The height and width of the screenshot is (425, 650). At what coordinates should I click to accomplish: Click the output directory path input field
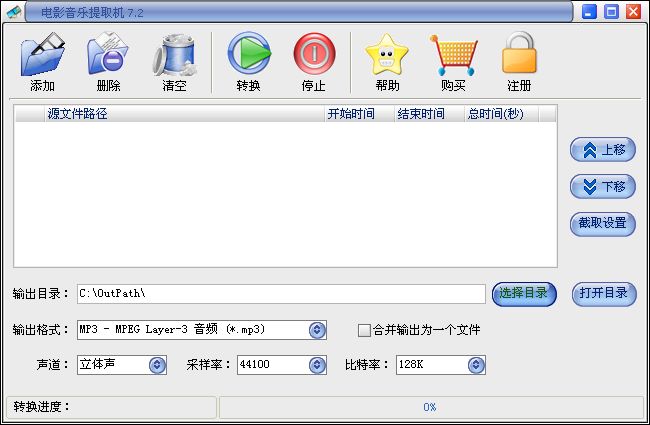coord(281,293)
